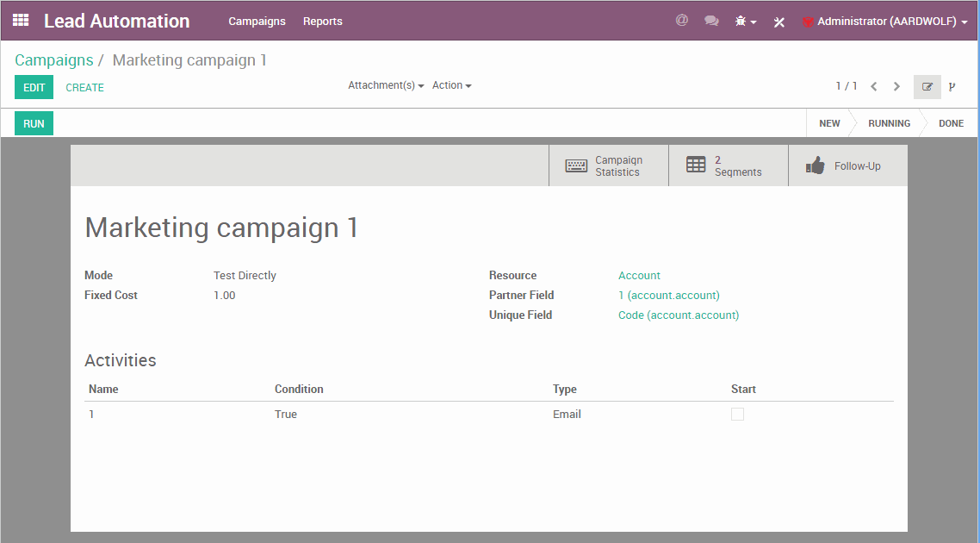980x543 pixels.
Task: Expand the Attachment(s) dropdown
Action: pos(386,85)
